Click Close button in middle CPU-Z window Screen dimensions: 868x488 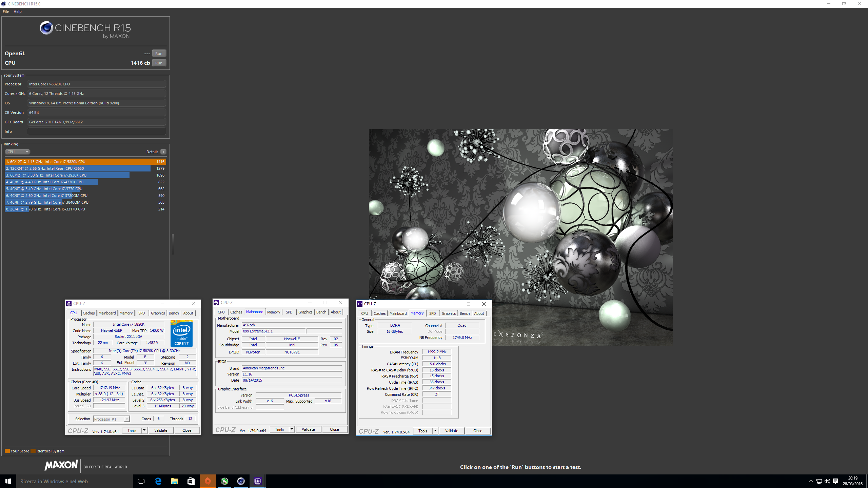pyautogui.click(x=334, y=429)
